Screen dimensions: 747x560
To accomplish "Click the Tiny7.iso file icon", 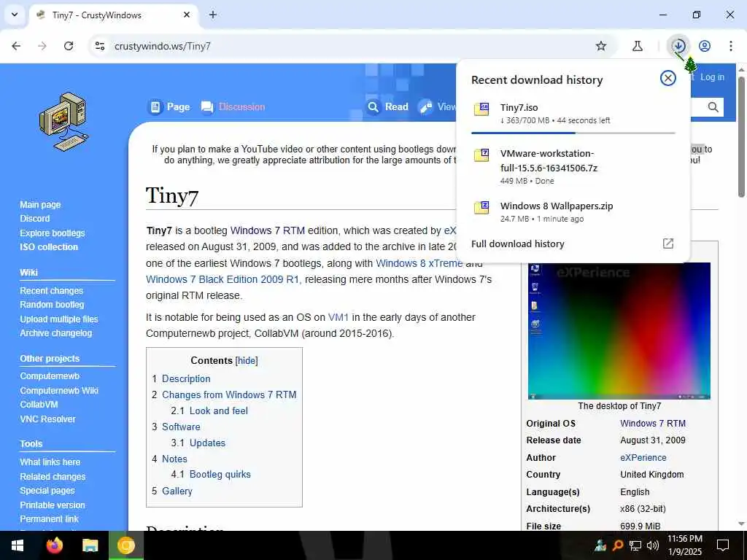I will [x=481, y=109].
